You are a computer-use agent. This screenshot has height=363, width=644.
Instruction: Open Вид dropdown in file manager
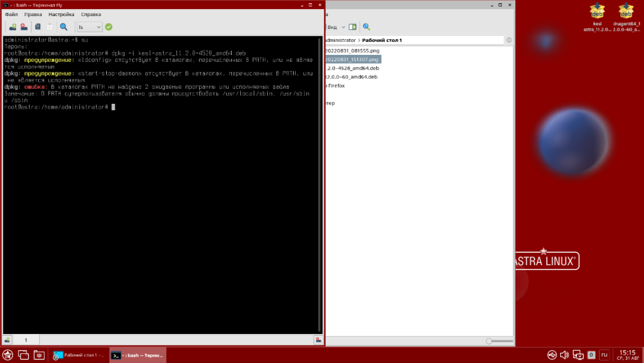[336, 27]
